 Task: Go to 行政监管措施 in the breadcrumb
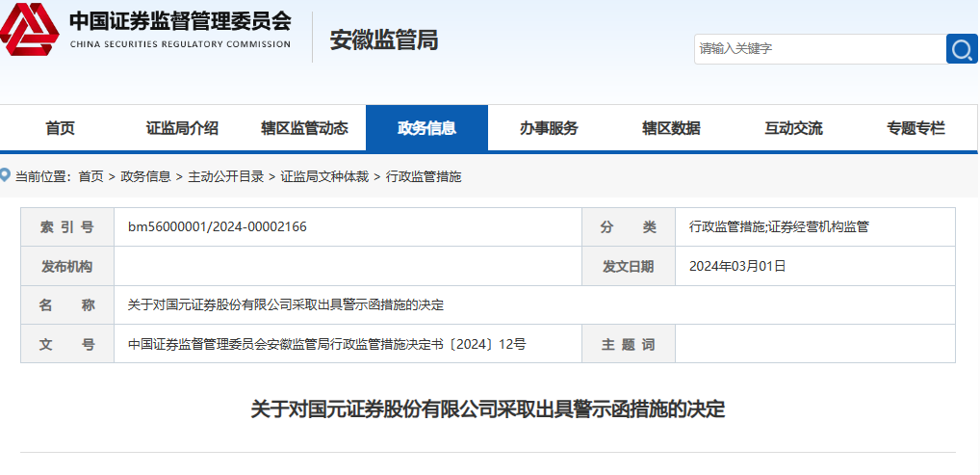424,176
